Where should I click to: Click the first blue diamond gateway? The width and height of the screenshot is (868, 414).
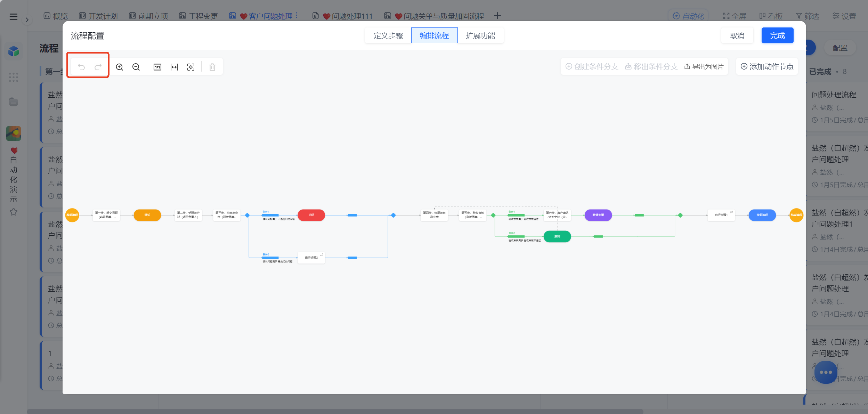(248, 215)
